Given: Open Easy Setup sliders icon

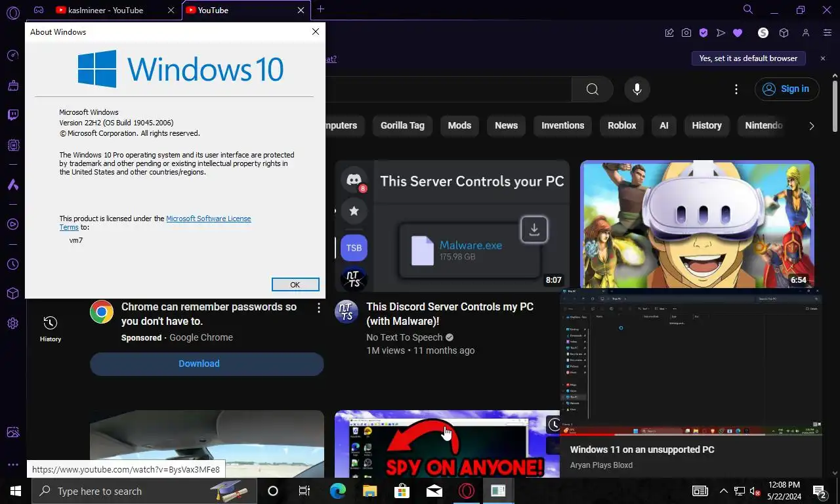Looking at the screenshot, I should (x=828, y=33).
